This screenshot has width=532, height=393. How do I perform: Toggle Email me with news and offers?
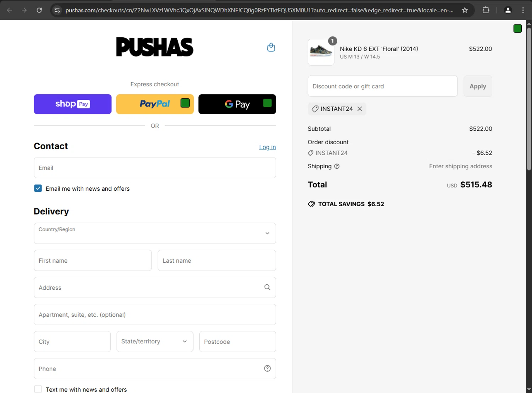click(x=38, y=188)
